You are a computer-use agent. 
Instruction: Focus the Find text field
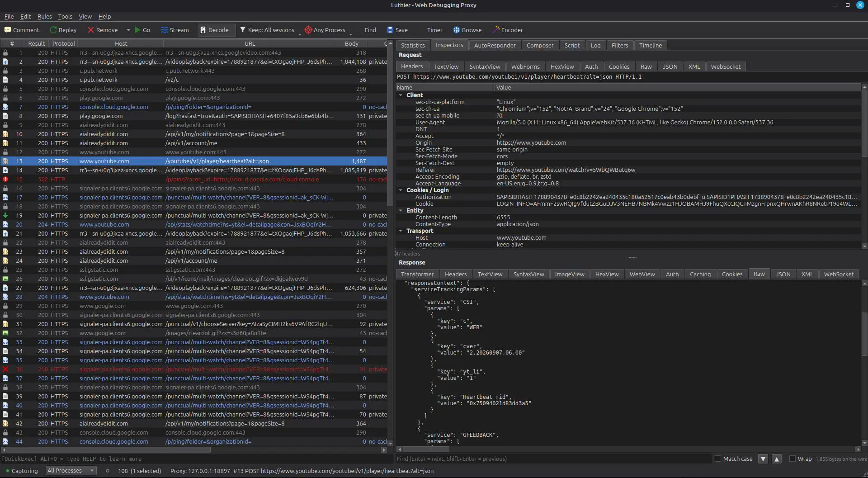tap(553, 459)
